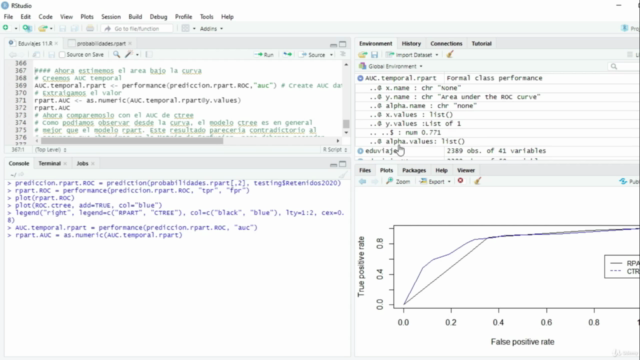Click the New File green plus icon

[6, 28]
